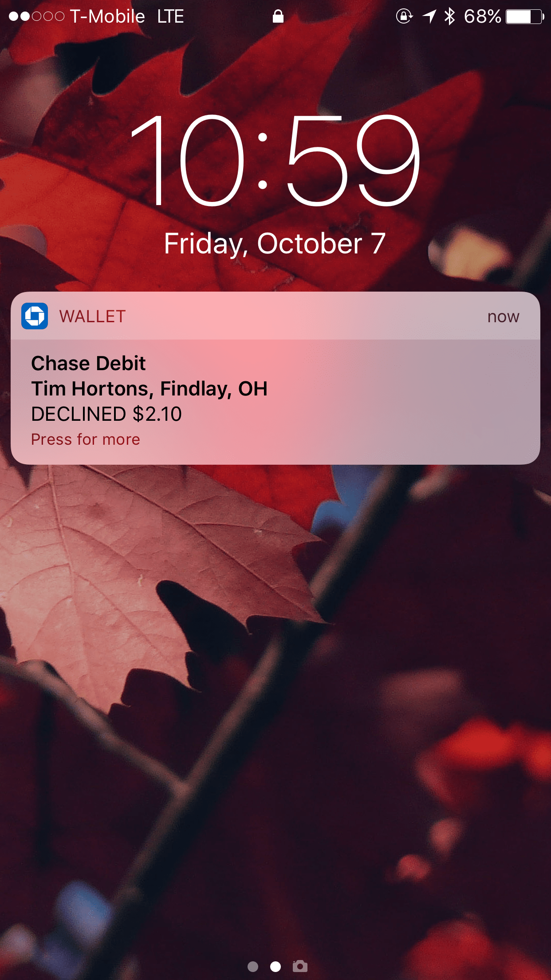Tap the padlock icon in status bar
The height and width of the screenshot is (980, 551).
point(278,16)
